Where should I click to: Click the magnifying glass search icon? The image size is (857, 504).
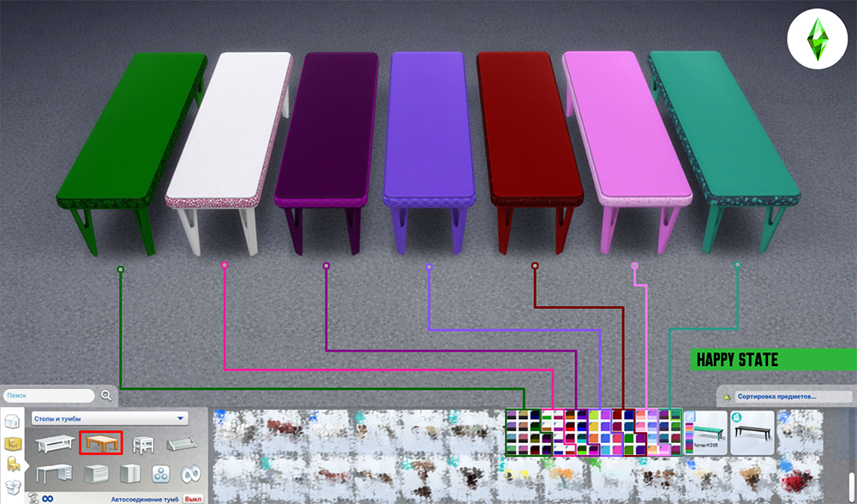pyautogui.click(x=106, y=395)
